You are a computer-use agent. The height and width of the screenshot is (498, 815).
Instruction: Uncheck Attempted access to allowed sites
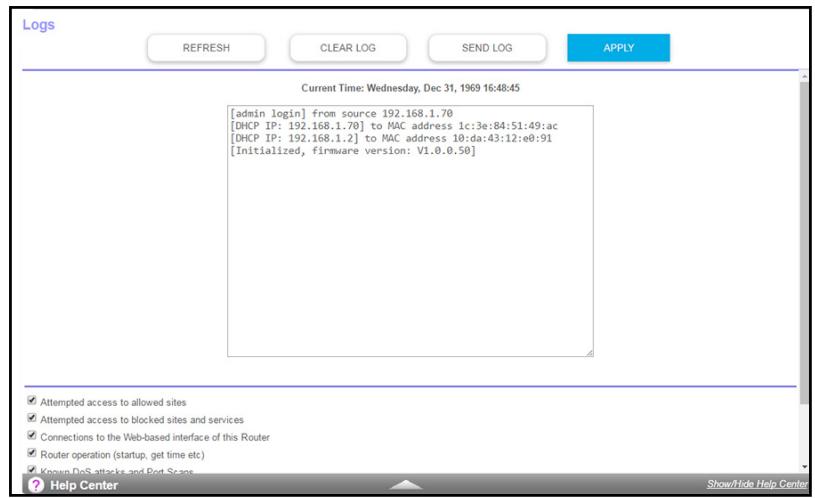(32, 400)
